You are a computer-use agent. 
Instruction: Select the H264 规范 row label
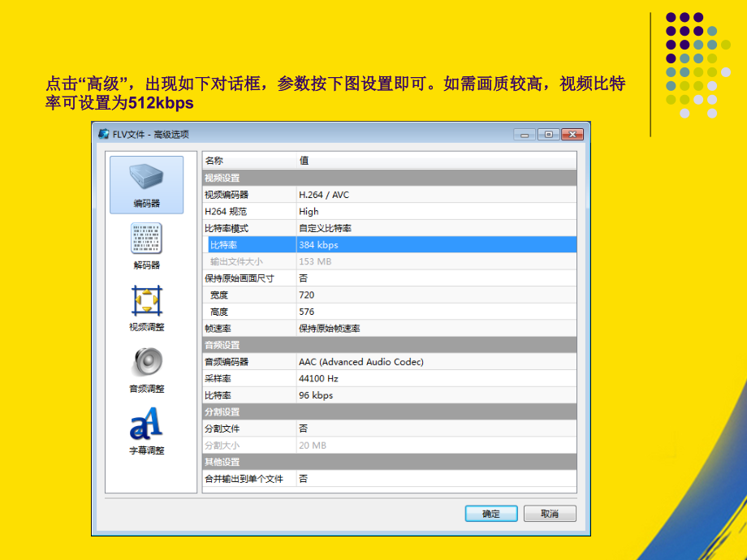(x=226, y=212)
